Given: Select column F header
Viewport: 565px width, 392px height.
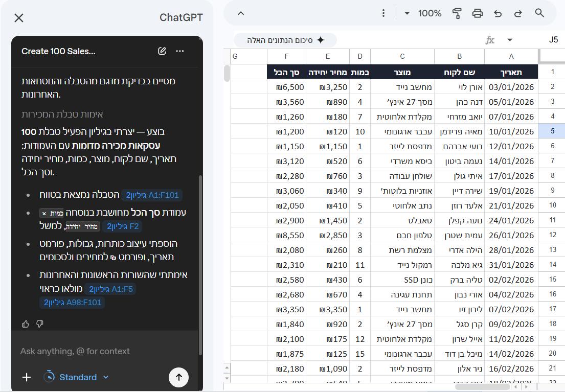Looking at the screenshot, I should (x=286, y=56).
